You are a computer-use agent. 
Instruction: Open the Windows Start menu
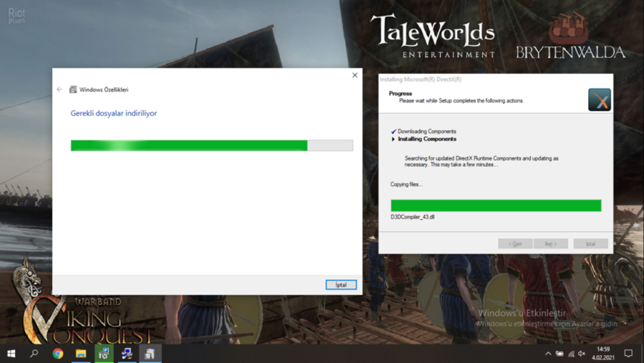11,354
